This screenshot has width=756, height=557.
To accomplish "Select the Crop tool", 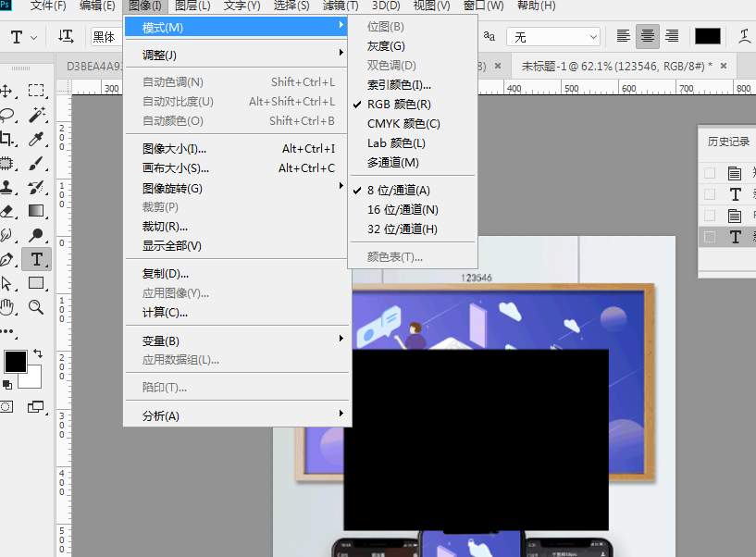I will pos(8,139).
